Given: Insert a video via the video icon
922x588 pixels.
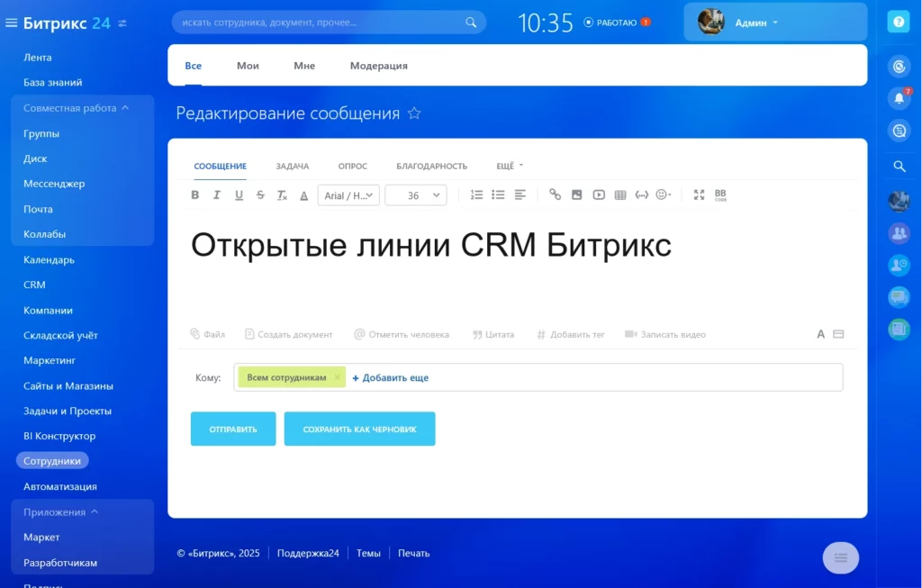Looking at the screenshot, I should tap(598, 194).
